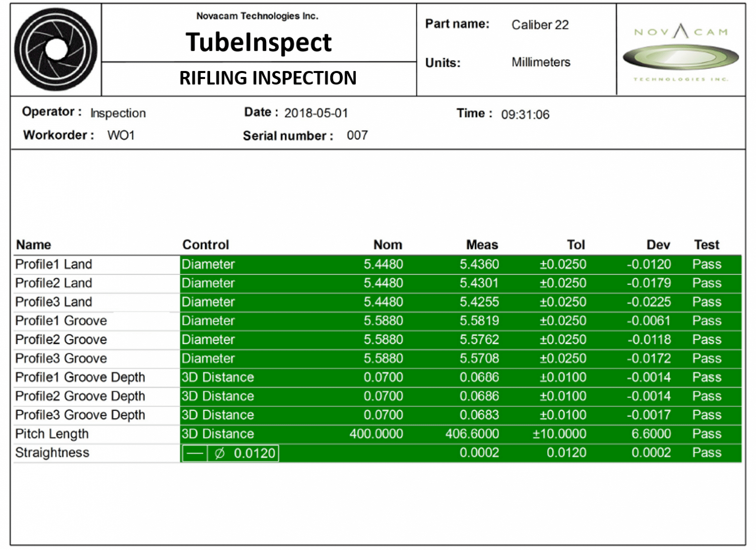756x550 pixels.
Task: Toggle the Pass status for Profile1 Land
Action: 708,264
